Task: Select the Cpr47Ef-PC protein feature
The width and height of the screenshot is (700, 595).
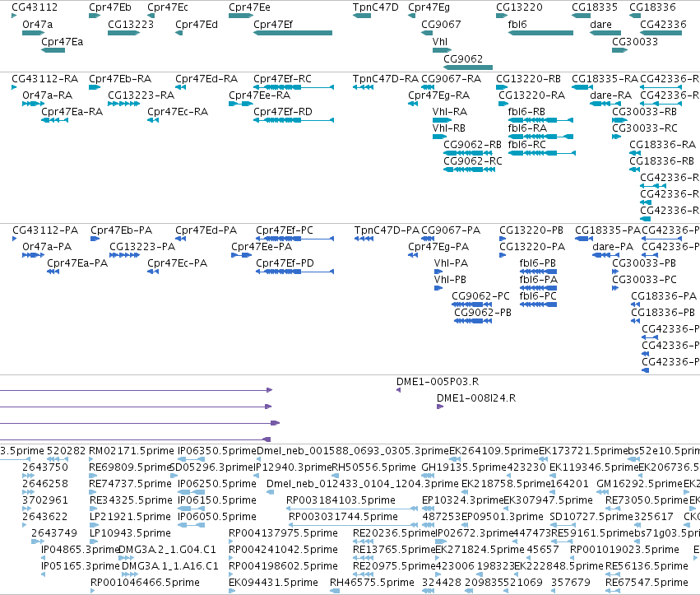Action: point(295,239)
